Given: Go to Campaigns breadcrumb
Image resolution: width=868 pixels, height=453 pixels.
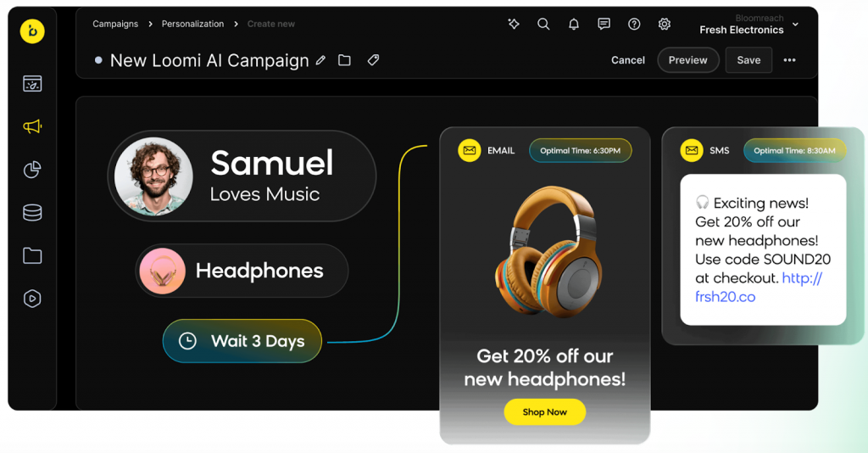Looking at the screenshot, I should coord(115,24).
